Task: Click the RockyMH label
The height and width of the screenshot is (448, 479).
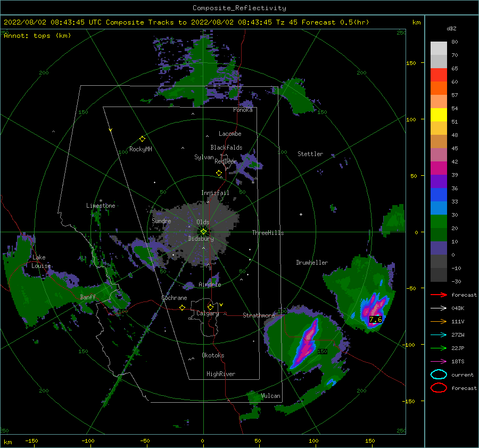Action: click(141, 149)
